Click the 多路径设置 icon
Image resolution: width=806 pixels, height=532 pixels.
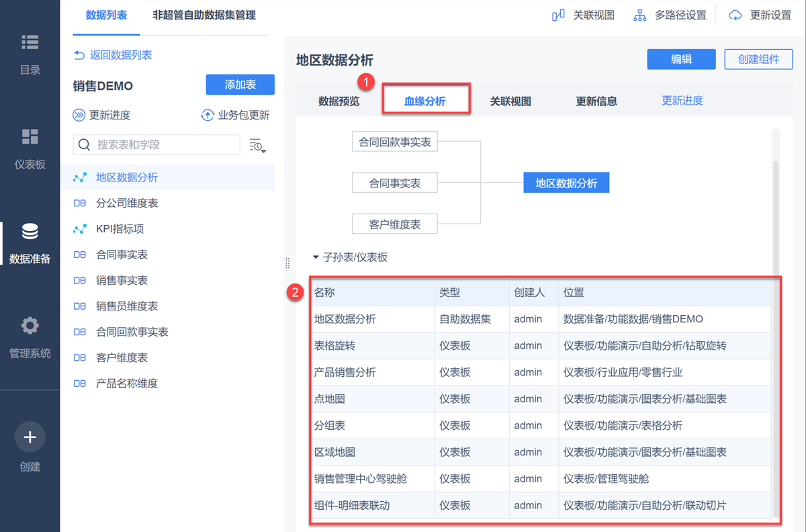[x=640, y=15]
